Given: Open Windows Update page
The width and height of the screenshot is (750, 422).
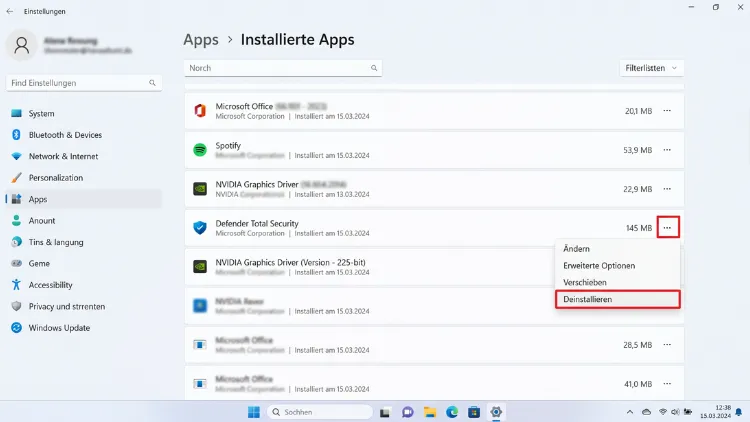Looking at the screenshot, I should point(84,328).
